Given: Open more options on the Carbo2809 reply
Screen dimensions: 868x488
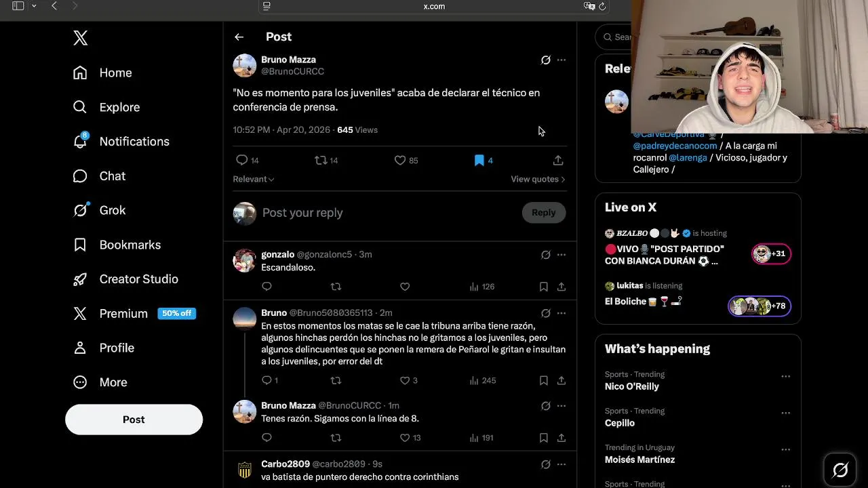Looking at the screenshot, I should point(561,464).
